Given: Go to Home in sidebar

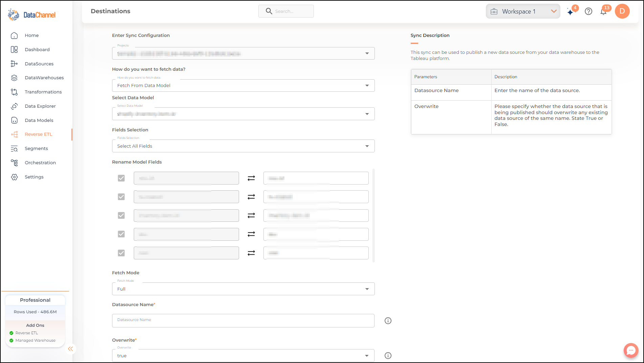Looking at the screenshot, I should pyautogui.click(x=31, y=36).
